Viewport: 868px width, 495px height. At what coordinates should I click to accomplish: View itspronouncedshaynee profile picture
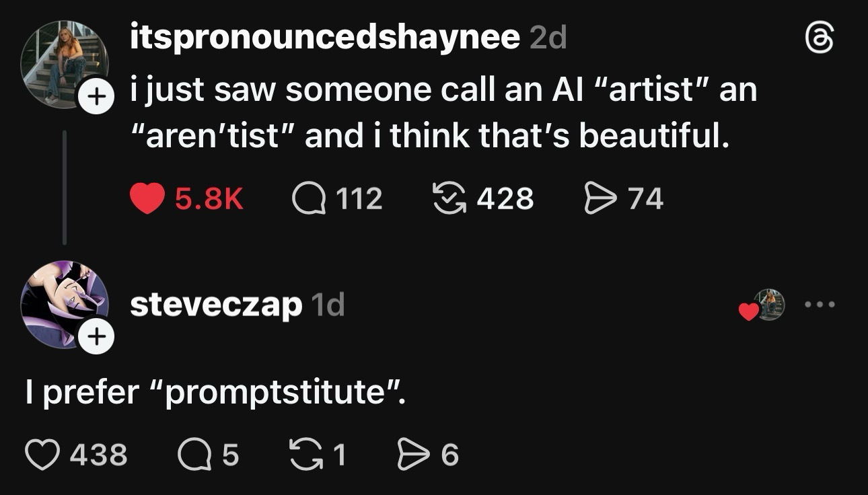pos(63,63)
